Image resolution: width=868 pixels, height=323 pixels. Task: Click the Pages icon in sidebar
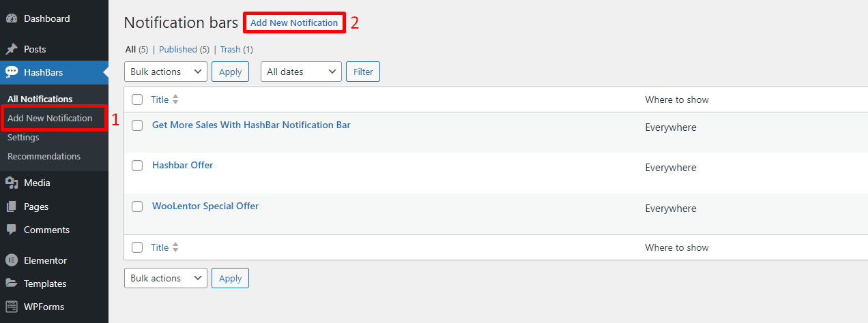[x=12, y=206]
